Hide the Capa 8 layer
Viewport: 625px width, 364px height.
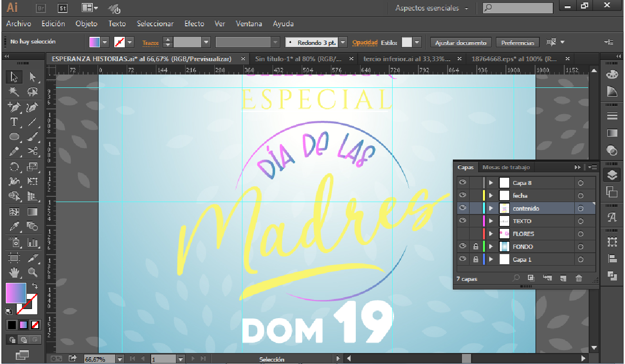click(462, 182)
